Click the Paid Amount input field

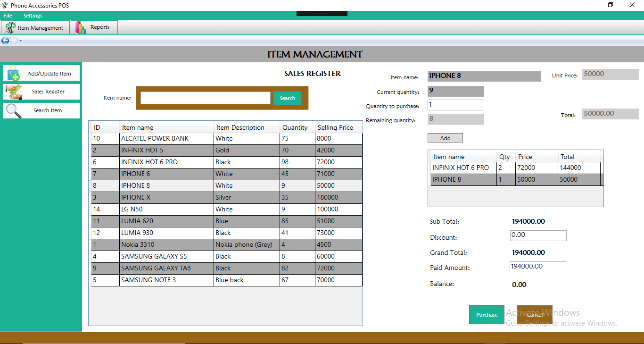538,267
